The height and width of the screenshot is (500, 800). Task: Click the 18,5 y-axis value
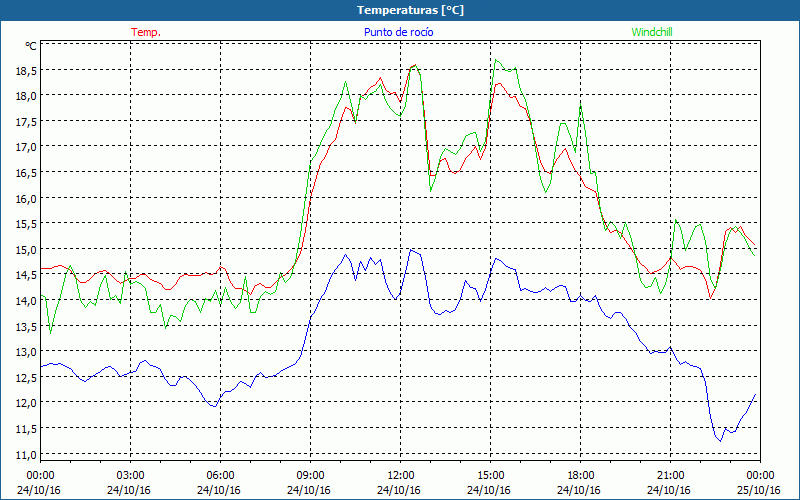(x=27, y=71)
